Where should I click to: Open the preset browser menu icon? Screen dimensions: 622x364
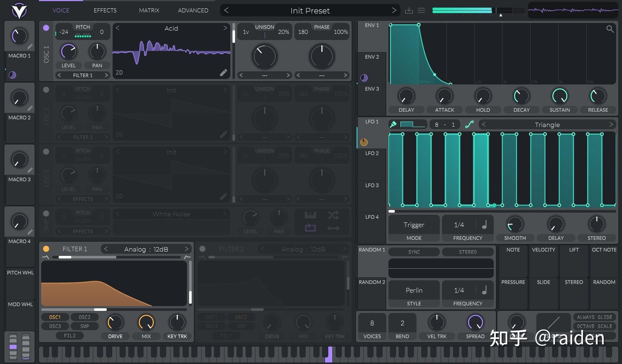421,11
